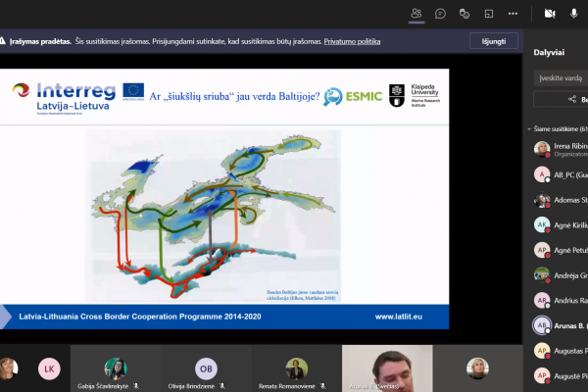This screenshot has width=588, height=392.
Task: Click Arunas B.'s live video tile
Action: [x=387, y=368]
